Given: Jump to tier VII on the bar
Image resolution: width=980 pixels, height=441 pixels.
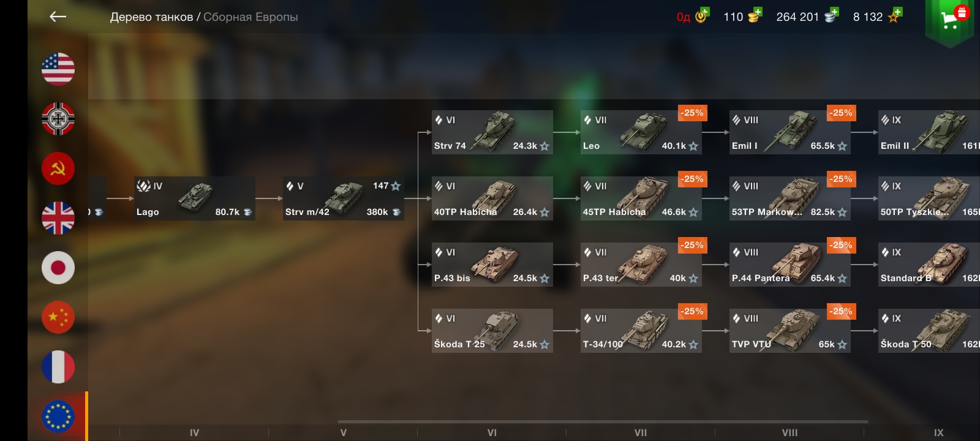Looking at the screenshot, I should coord(641,432).
